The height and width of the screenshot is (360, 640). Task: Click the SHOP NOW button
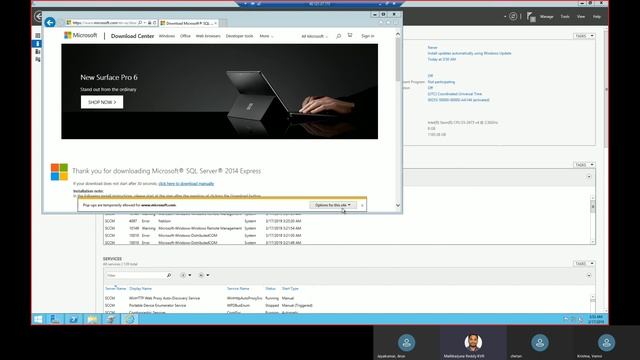tap(102, 102)
